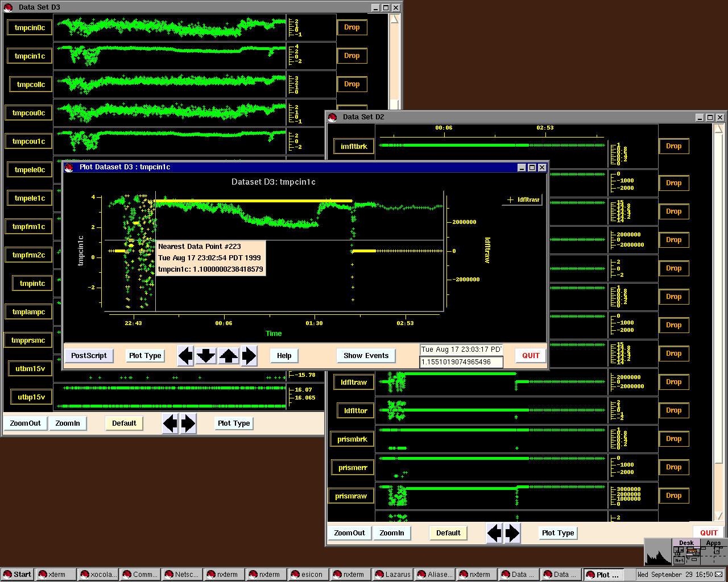Screen dimensions: 728x582
Task: Switch to the Comm... taskbar entry
Action: 140,575
